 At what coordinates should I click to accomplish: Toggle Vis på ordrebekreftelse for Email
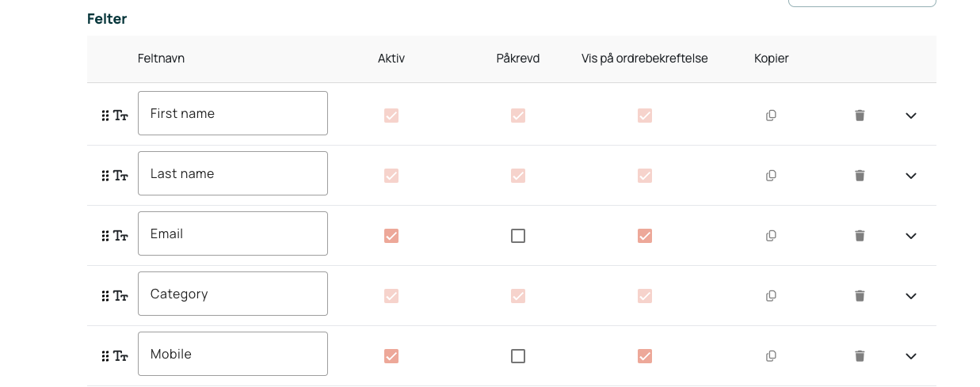pos(645,236)
